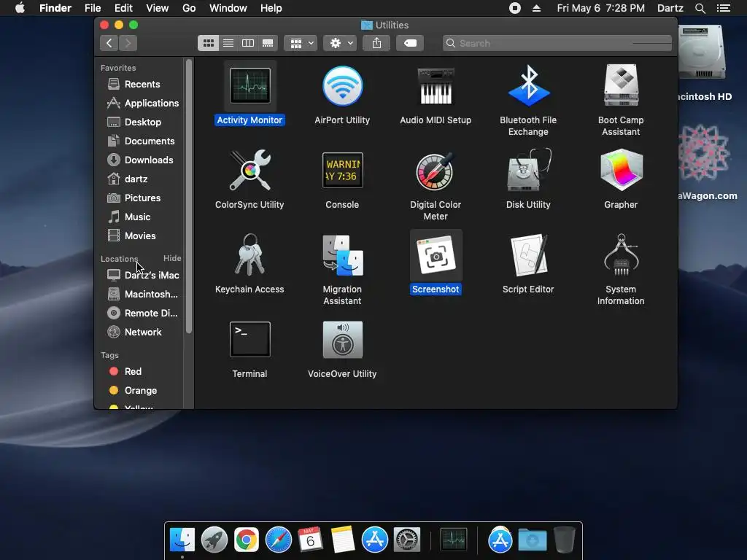Open the Action gear dropdown menu
747x560 pixels.
click(340, 43)
